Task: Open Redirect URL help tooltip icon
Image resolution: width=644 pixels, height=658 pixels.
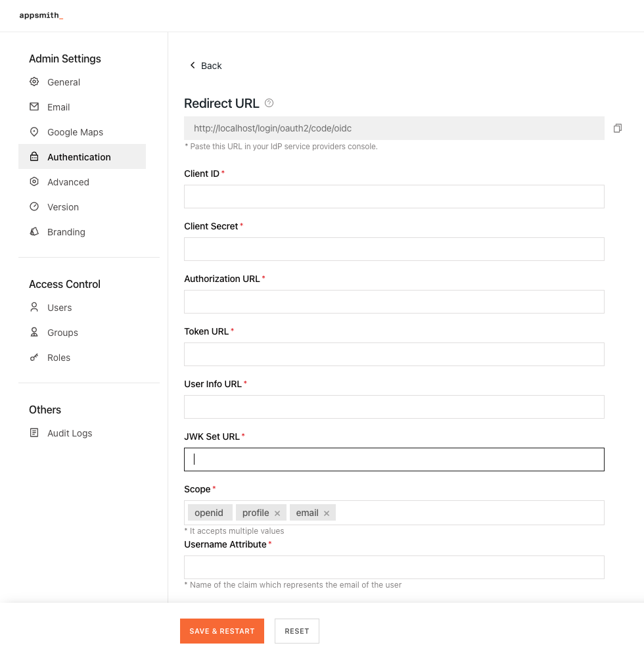Action: 269,103
